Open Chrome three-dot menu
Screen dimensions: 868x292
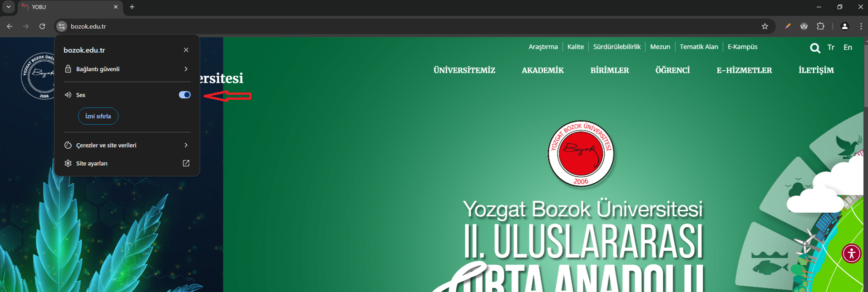[861, 26]
